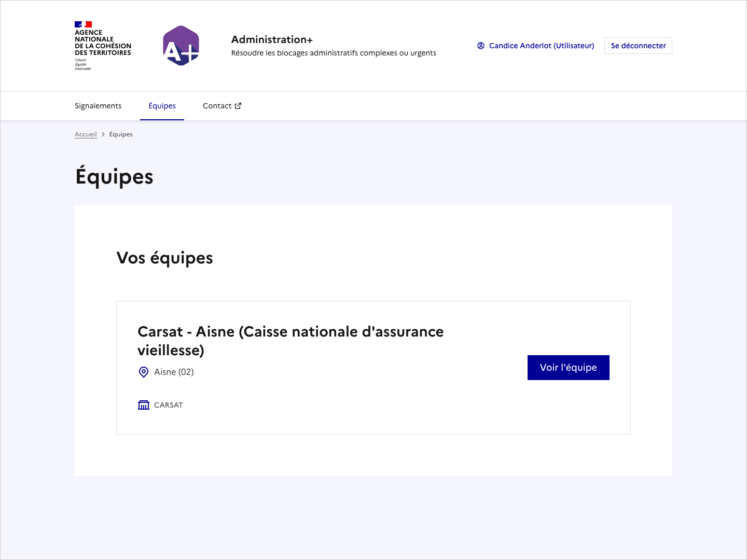Open the Accueil breadcrumb link
This screenshot has height=560, width=747.
86,134
